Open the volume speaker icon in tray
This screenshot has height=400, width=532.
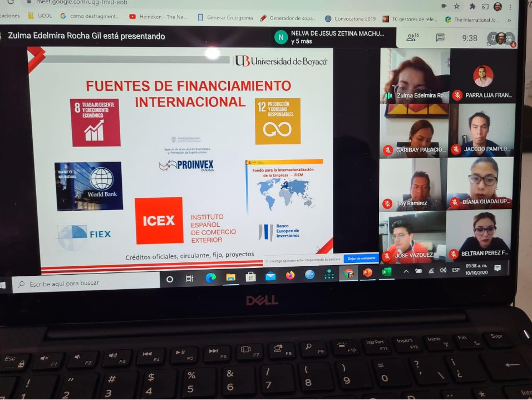[443, 270]
